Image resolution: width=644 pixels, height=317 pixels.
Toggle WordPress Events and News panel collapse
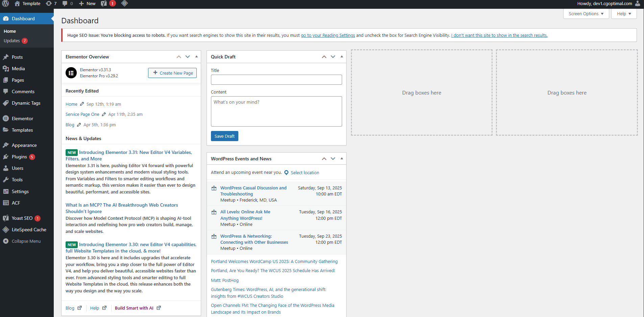(342, 159)
